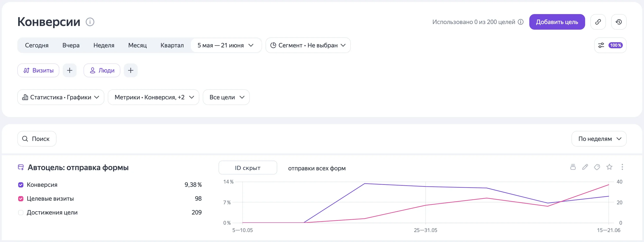This screenshot has height=242, width=644.
Task: Uncheck the Конверсия metric checkbox
Action: [x=21, y=185]
